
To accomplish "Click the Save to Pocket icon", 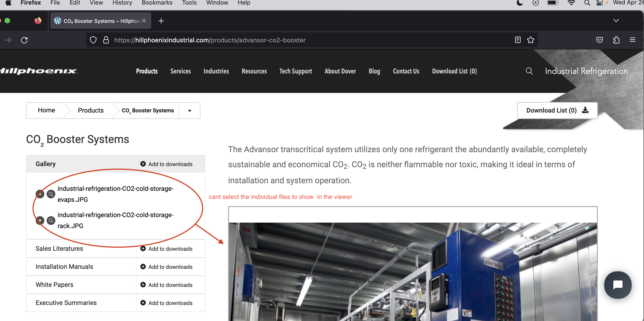I will tap(599, 40).
